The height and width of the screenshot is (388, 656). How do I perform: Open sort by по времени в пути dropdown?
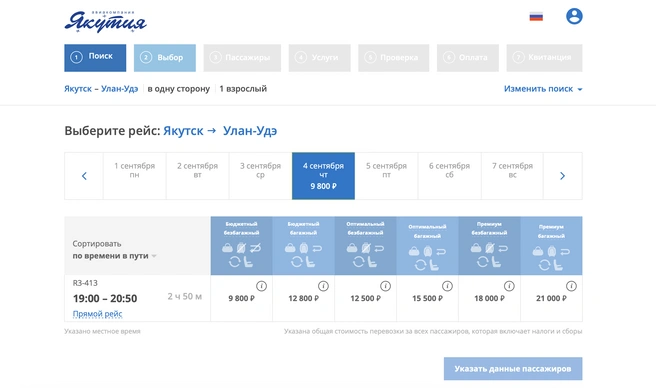114,256
